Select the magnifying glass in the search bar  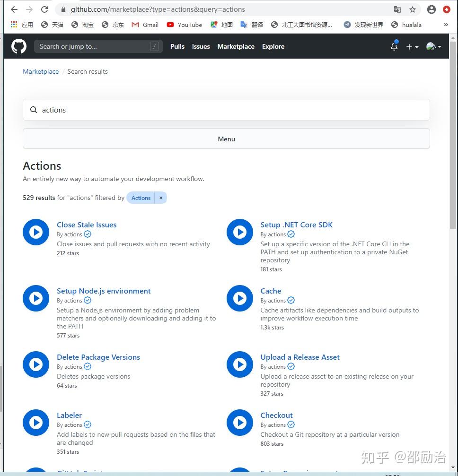pos(34,110)
